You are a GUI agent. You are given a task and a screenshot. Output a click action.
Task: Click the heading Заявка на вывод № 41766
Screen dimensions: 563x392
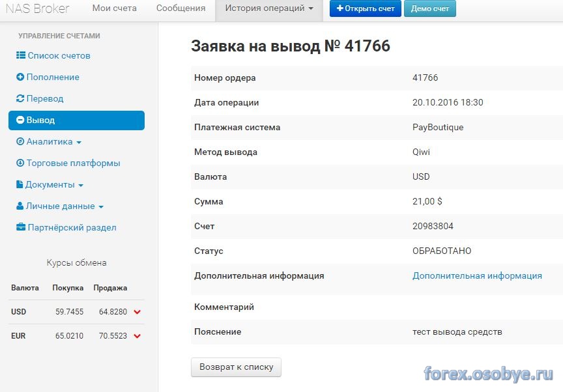click(291, 46)
